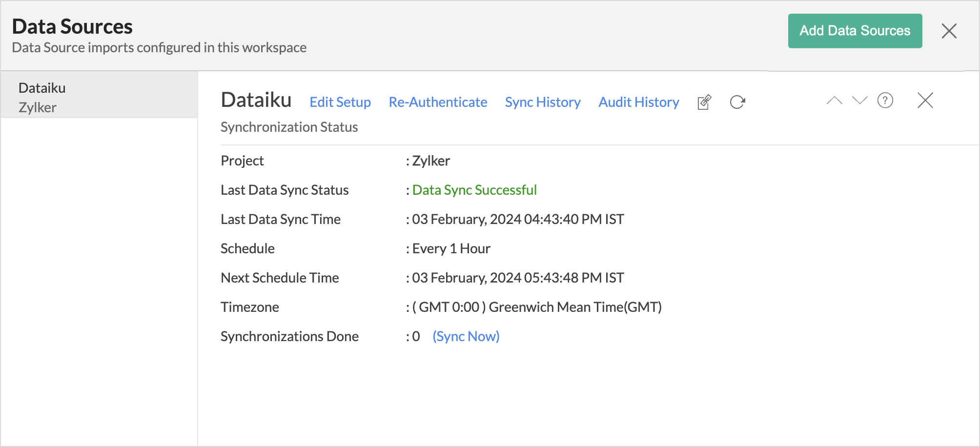Click the Greenwich Mean Time timezone value
This screenshot has height=447, width=980.
[x=537, y=307]
